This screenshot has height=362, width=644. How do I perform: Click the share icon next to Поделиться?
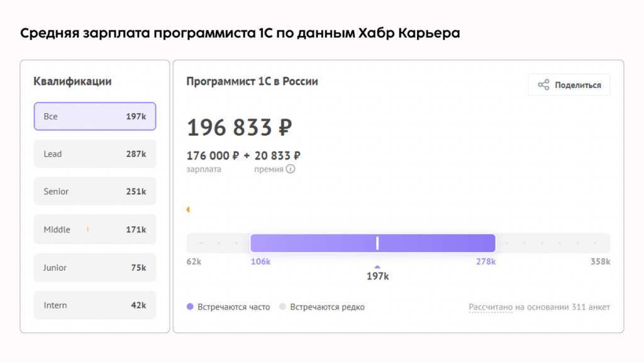pyautogui.click(x=543, y=85)
